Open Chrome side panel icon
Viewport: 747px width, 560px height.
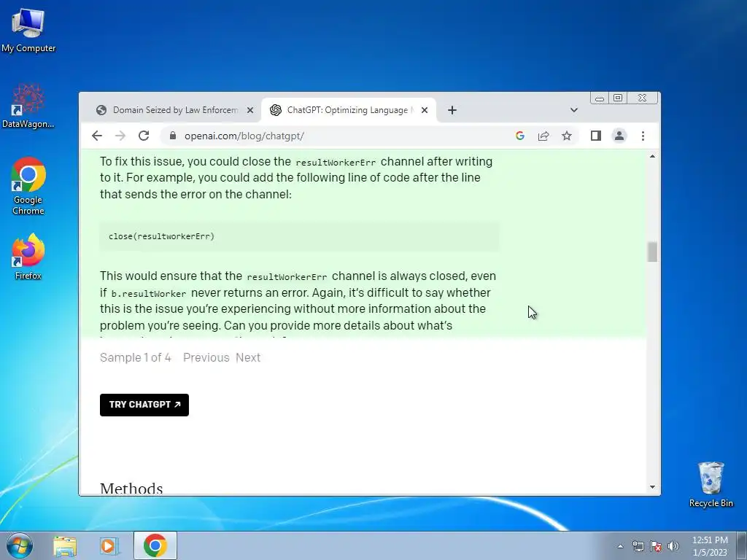pos(595,136)
